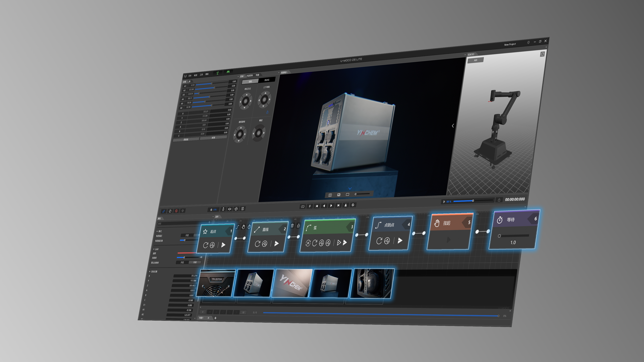This screenshot has height=362, width=644.
Task: Collapse preview with left chevron arrow
Action: [453, 126]
